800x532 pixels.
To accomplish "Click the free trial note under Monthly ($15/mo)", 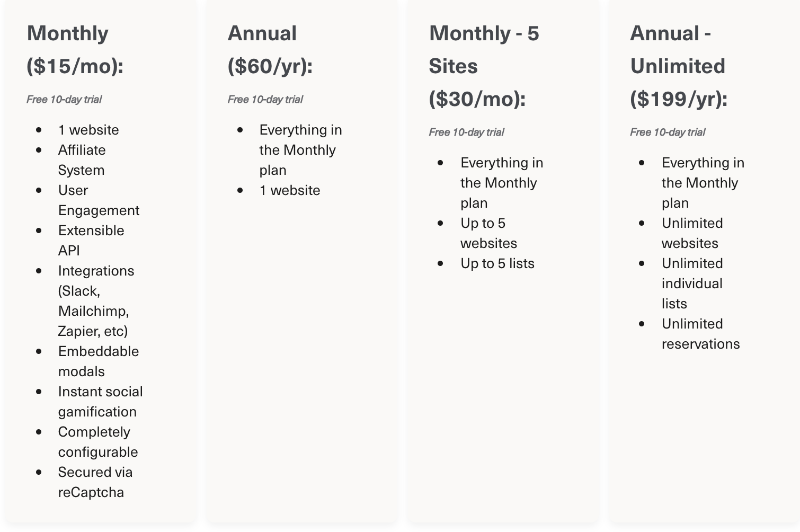I will coord(64,100).
